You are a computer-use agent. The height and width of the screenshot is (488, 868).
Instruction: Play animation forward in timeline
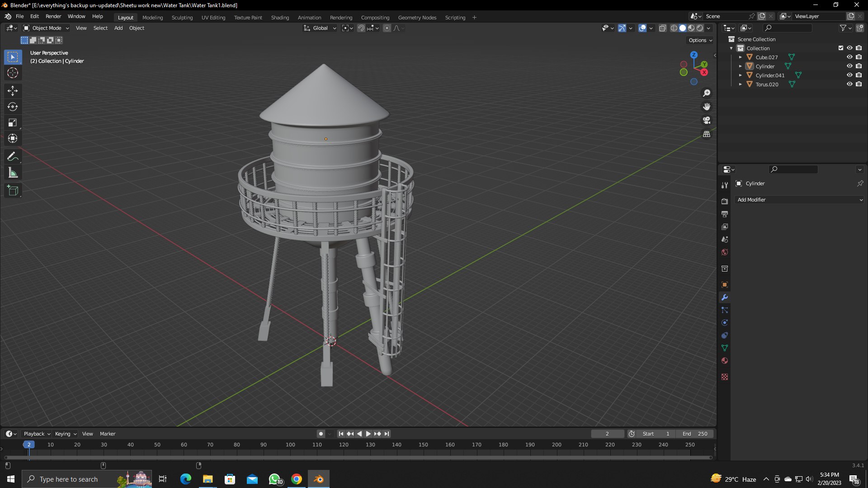tap(368, 434)
